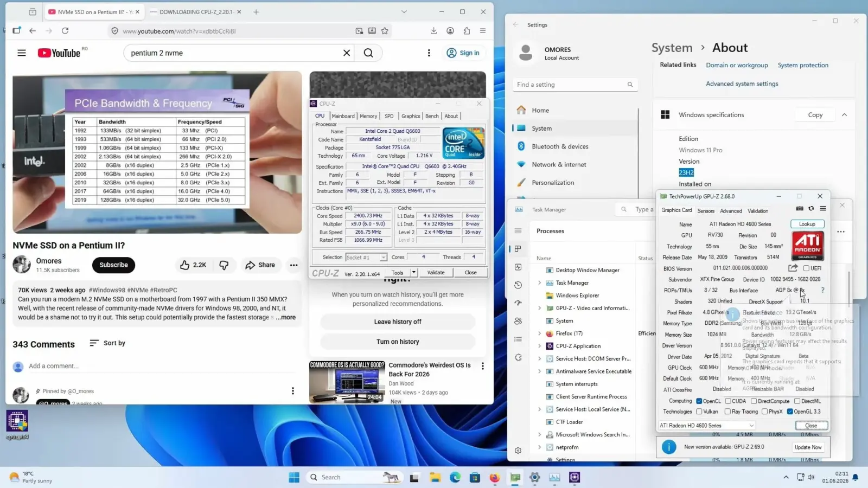Toggle the PhysX checkbox in GPU-Z
The image size is (868, 488).
tap(764, 412)
